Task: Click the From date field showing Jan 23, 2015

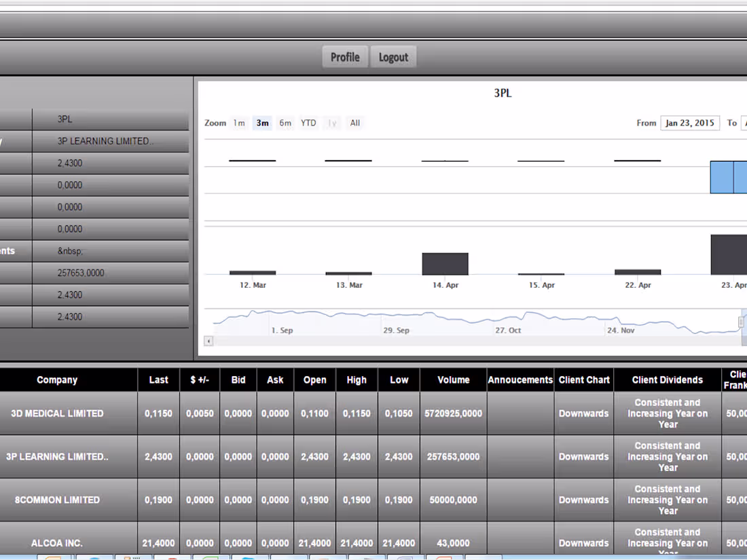Action: coord(690,123)
